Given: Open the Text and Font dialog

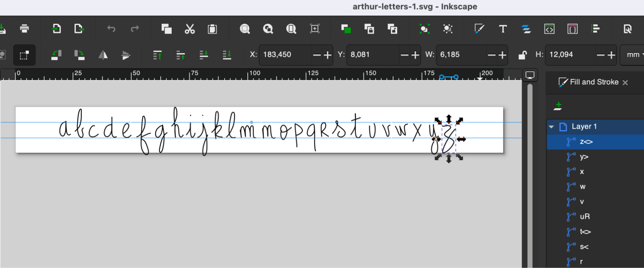Looking at the screenshot, I should coord(503,29).
